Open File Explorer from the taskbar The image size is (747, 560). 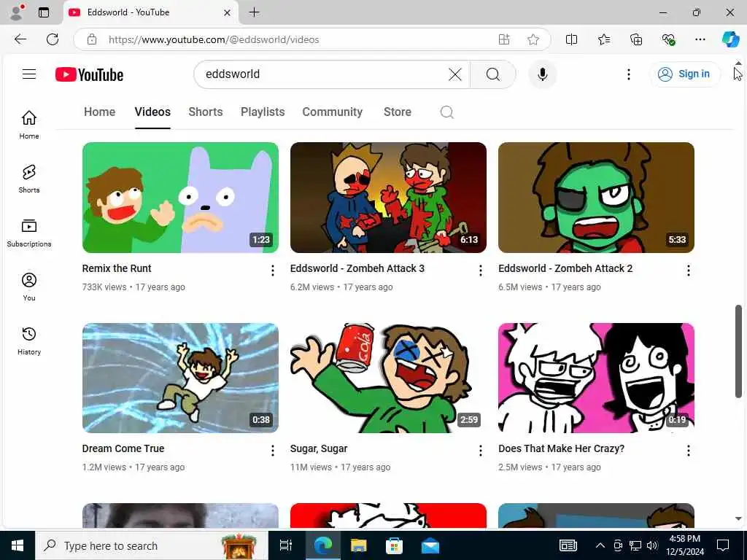[358, 545]
